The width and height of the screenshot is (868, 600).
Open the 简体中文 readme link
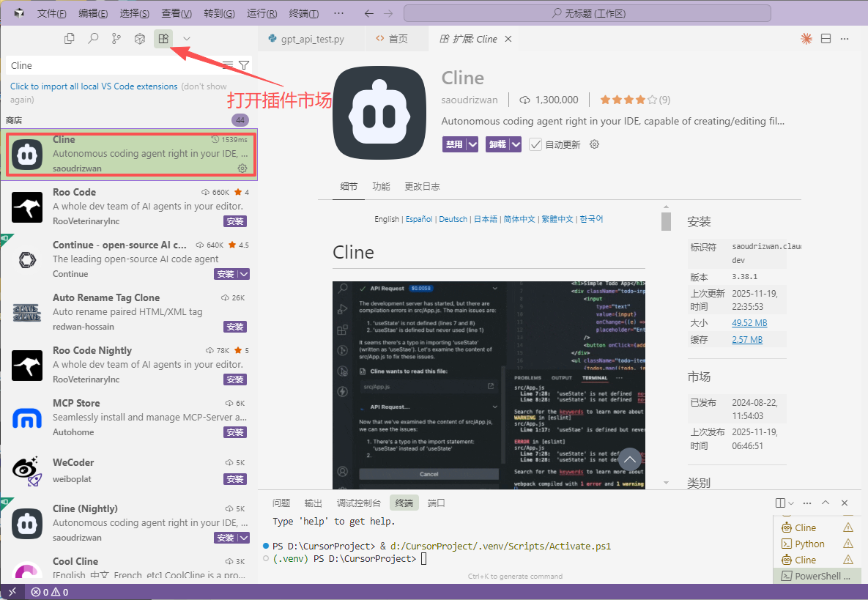click(519, 219)
